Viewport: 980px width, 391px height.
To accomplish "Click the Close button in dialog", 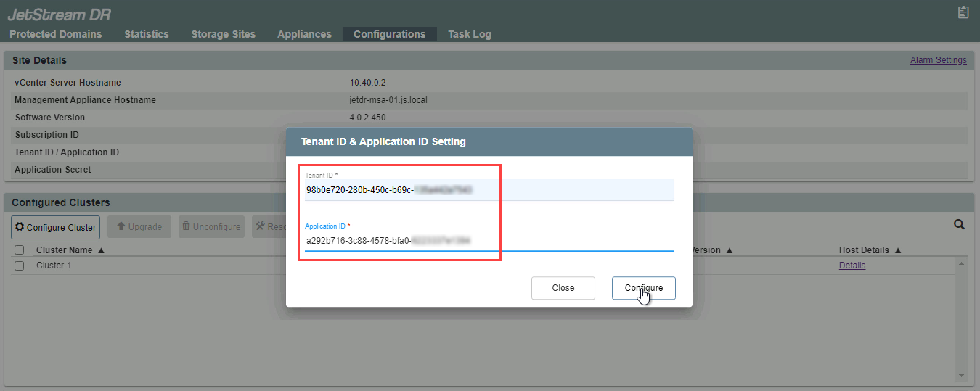I will pyautogui.click(x=563, y=288).
